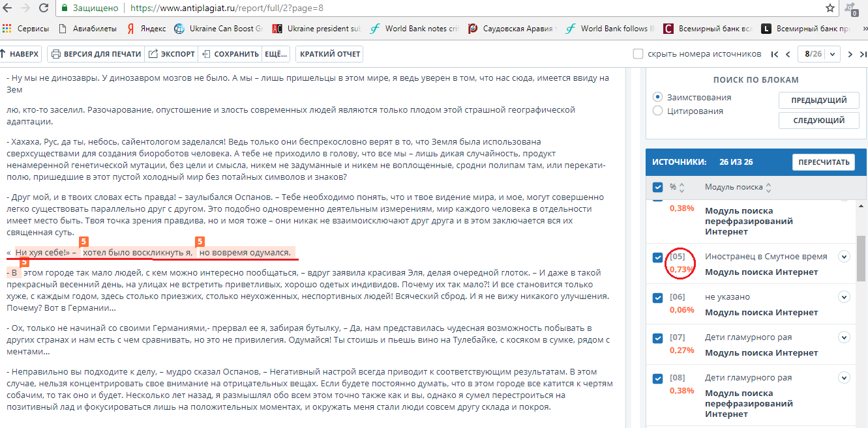The image size is (868, 428).
Task: Open World Bank follows bookmark
Action: click(610, 29)
